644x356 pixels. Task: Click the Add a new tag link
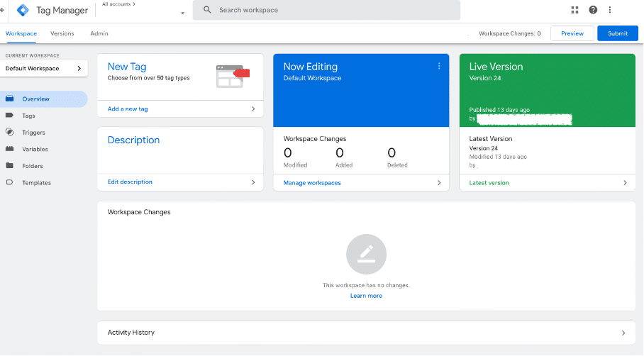pos(128,109)
